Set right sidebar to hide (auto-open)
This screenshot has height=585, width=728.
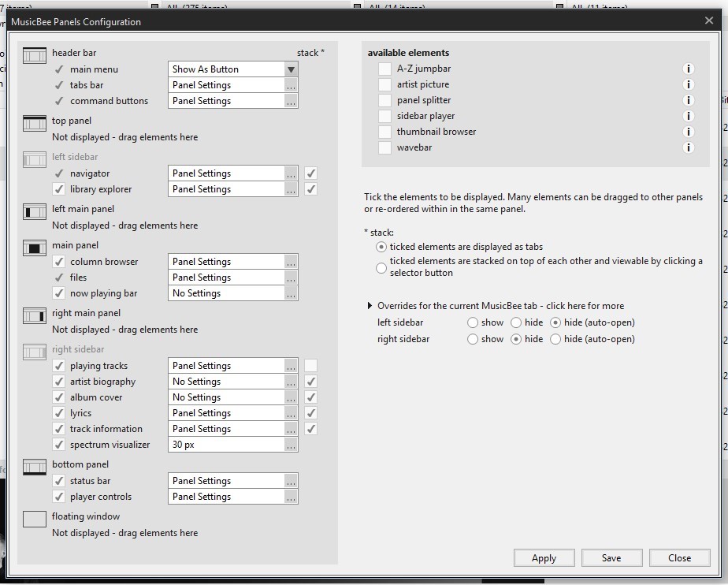tap(555, 339)
